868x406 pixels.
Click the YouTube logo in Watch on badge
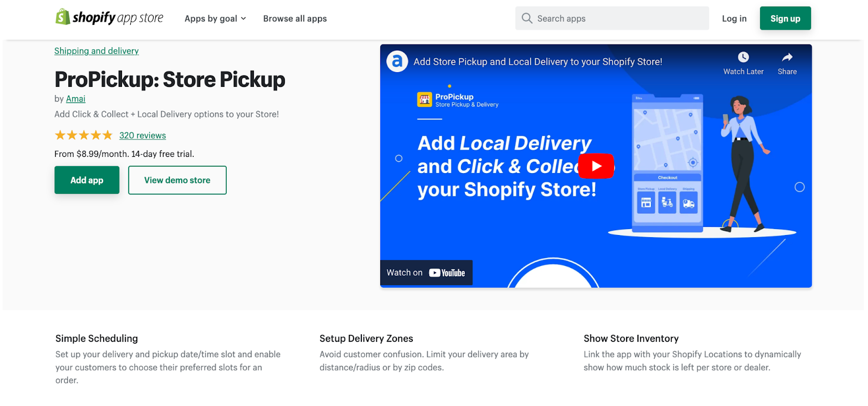[x=447, y=273]
